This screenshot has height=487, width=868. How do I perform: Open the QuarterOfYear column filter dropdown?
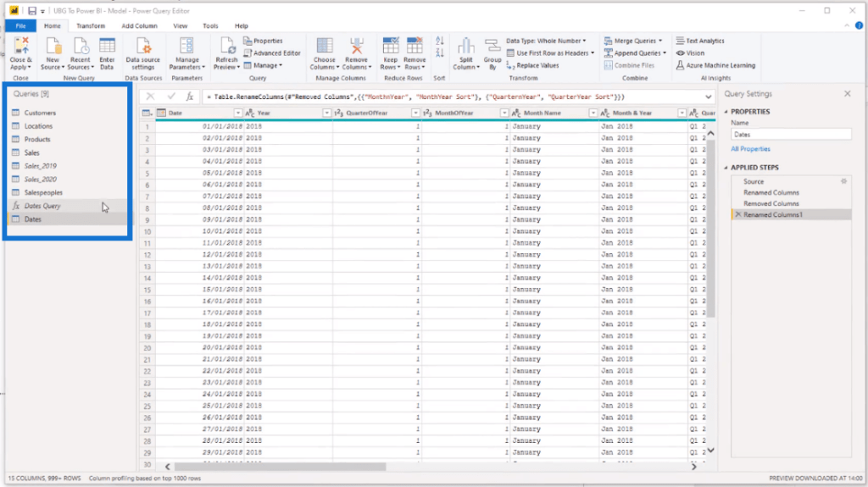(x=415, y=113)
